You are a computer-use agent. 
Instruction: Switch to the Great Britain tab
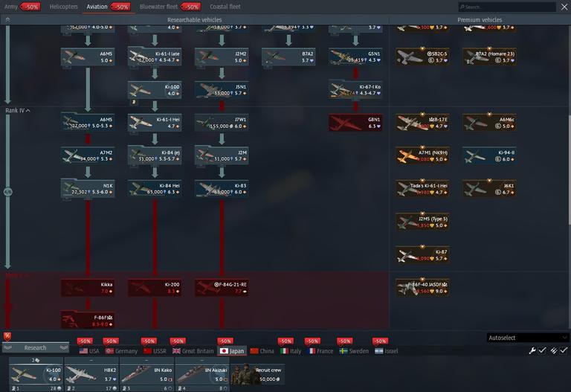click(193, 351)
